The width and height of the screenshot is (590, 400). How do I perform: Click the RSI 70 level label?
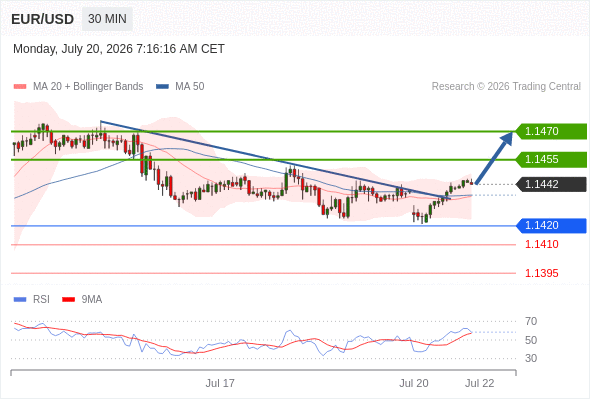(531, 321)
